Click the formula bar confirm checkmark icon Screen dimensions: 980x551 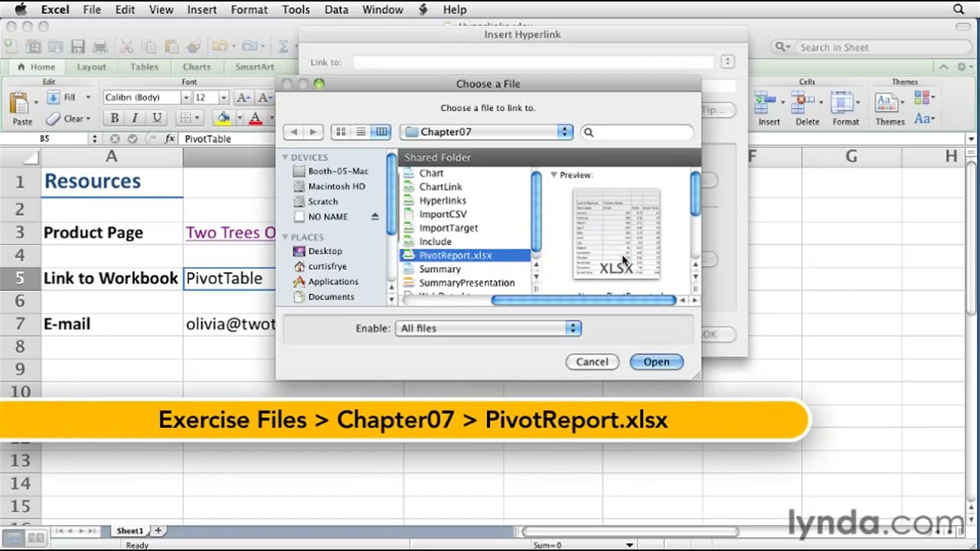(132, 139)
